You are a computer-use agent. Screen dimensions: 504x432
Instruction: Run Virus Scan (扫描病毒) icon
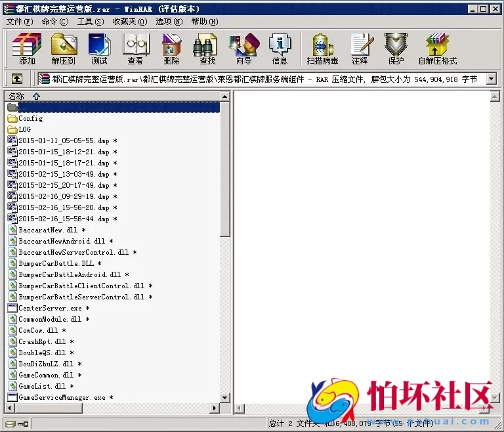[322, 49]
